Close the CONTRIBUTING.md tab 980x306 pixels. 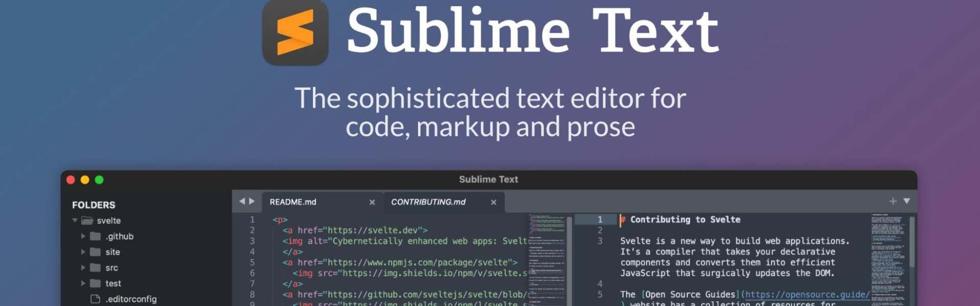pos(494,202)
